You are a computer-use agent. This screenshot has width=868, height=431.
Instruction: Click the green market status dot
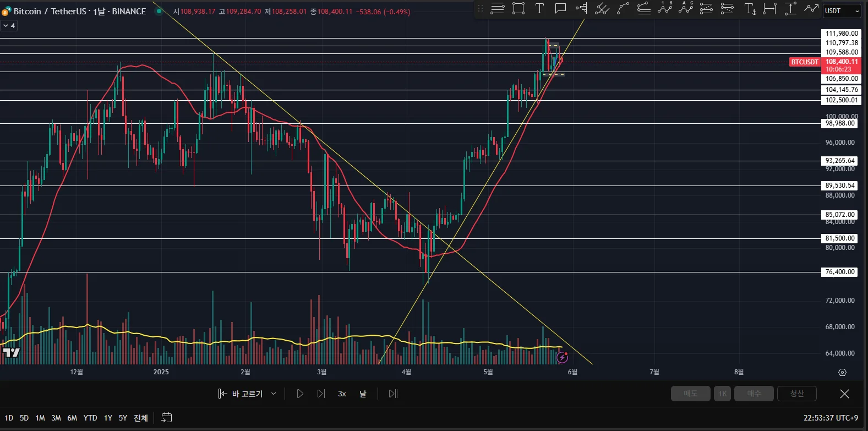click(159, 11)
